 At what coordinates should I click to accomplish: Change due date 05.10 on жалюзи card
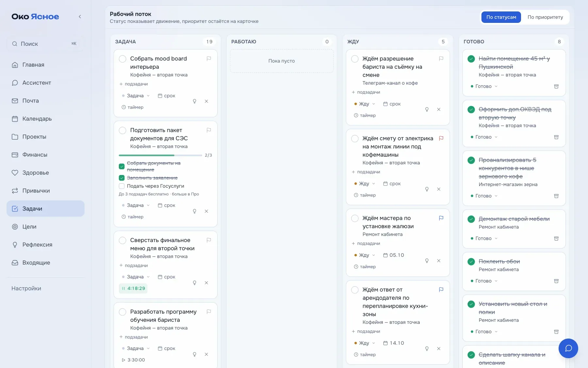(x=394, y=255)
